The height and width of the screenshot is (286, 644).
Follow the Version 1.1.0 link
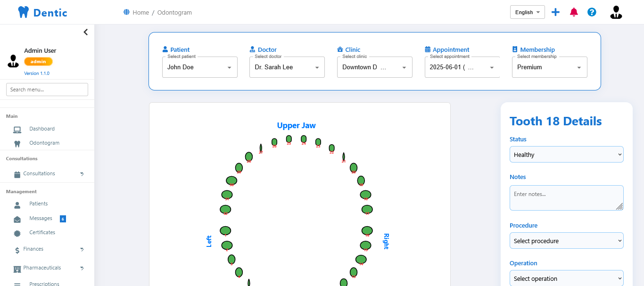coord(37,73)
